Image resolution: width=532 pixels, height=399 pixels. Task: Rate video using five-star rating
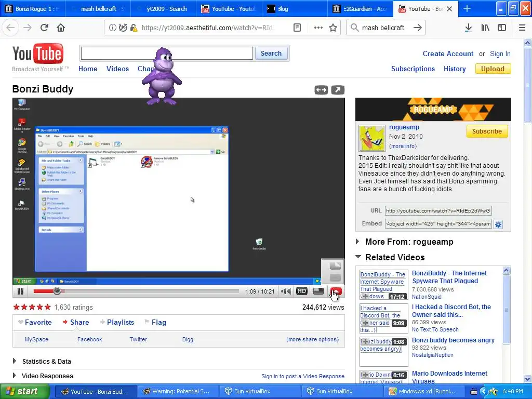pyautogui.click(x=32, y=308)
